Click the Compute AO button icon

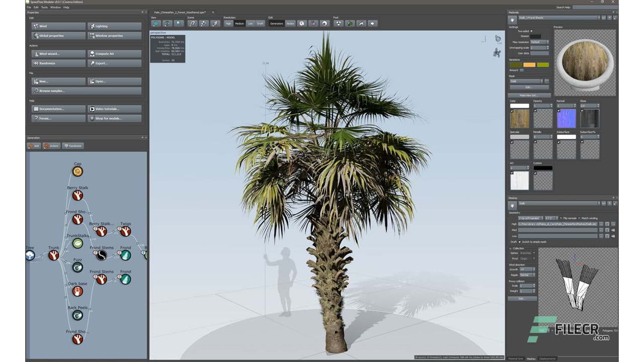coord(93,53)
